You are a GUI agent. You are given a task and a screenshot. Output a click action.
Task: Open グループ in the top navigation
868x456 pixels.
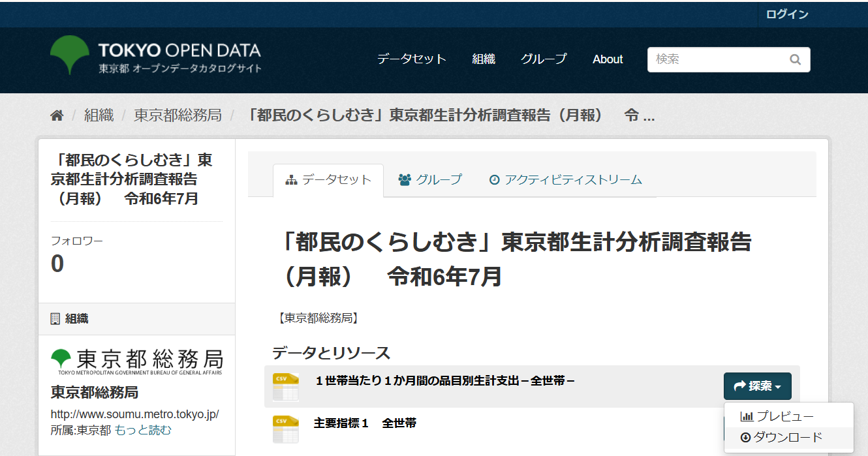point(544,59)
